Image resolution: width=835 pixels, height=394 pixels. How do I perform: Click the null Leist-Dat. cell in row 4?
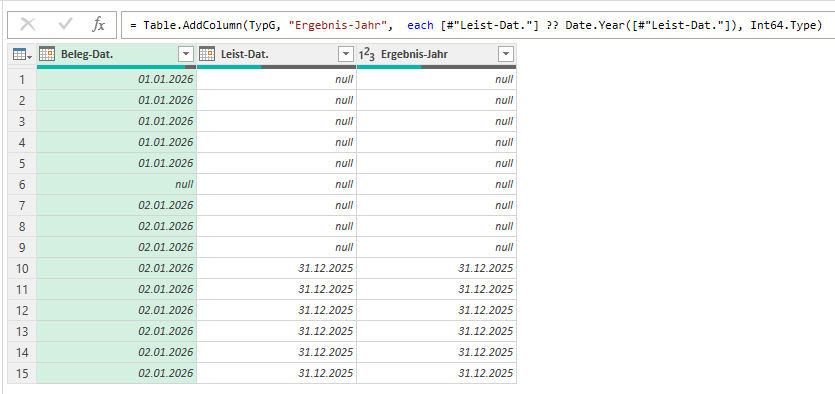(x=276, y=142)
